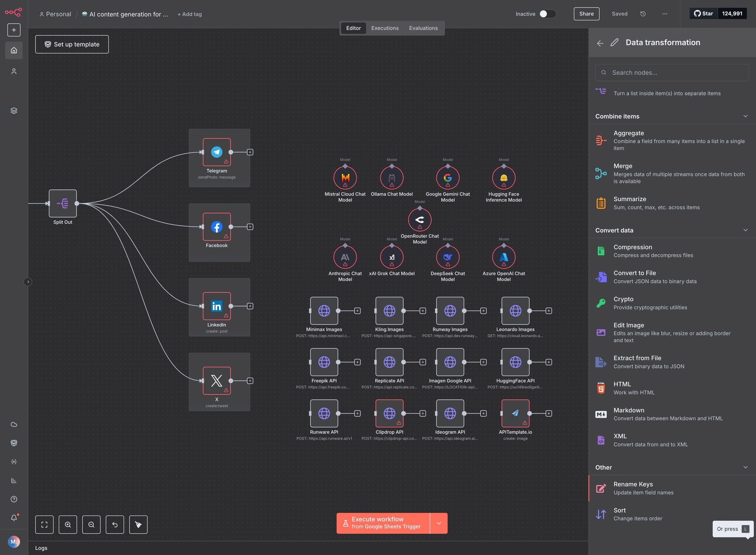Select Google Gemini Chat Model node
Viewport: 756px width, 555px height.
pos(448,178)
